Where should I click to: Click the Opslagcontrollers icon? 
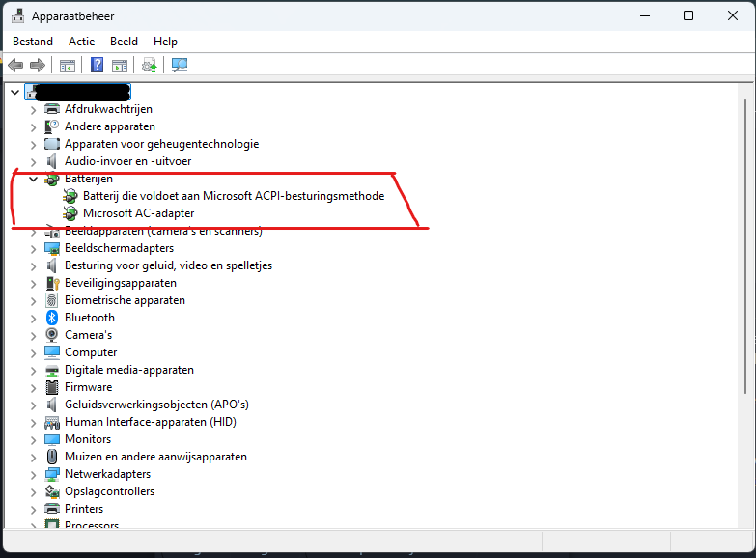[x=52, y=491]
